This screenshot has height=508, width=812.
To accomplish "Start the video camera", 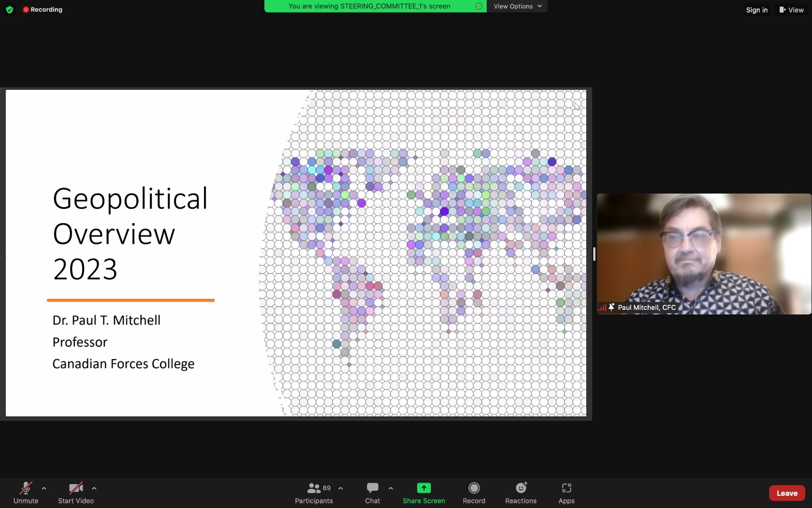I will pos(76,493).
